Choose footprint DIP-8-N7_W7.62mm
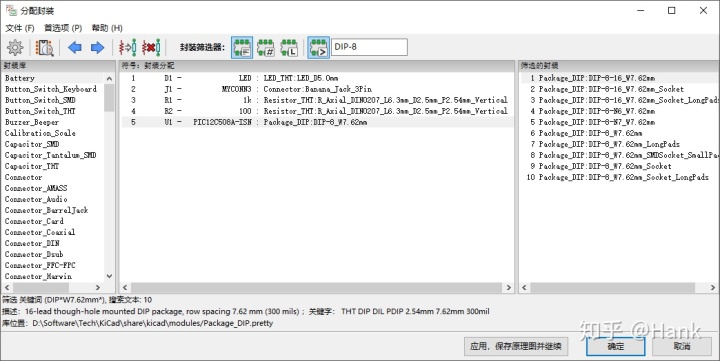 pyautogui.click(x=619, y=122)
